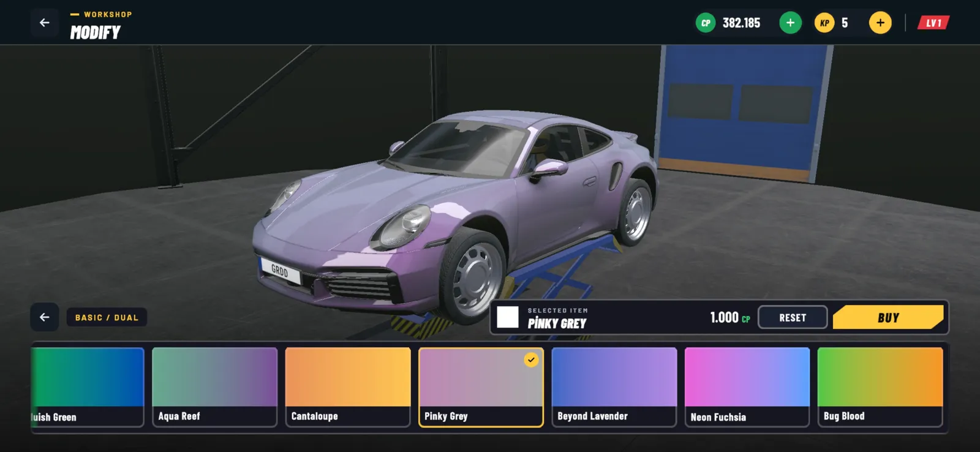The width and height of the screenshot is (980, 452).
Task: Choose the Aqua Reef paint swatch
Action: pyautogui.click(x=214, y=387)
